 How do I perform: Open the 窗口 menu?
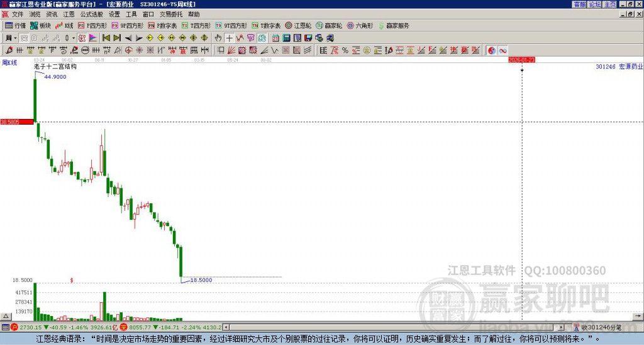click(148, 14)
